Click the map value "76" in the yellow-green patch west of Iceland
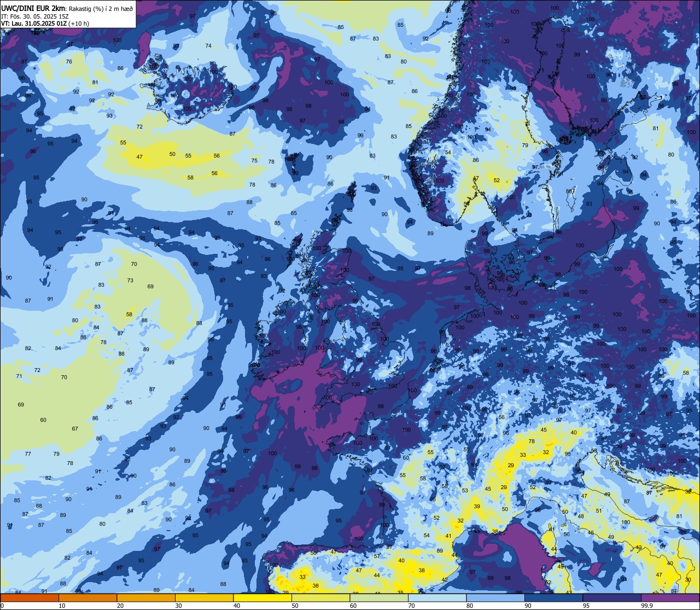The width and height of the screenshot is (700, 610). pos(69,62)
